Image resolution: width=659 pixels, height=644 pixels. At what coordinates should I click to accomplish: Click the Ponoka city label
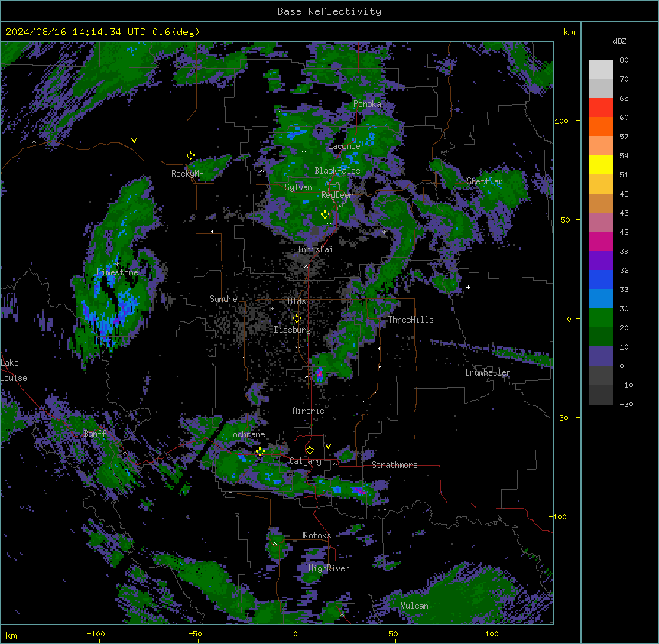[367, 104]
